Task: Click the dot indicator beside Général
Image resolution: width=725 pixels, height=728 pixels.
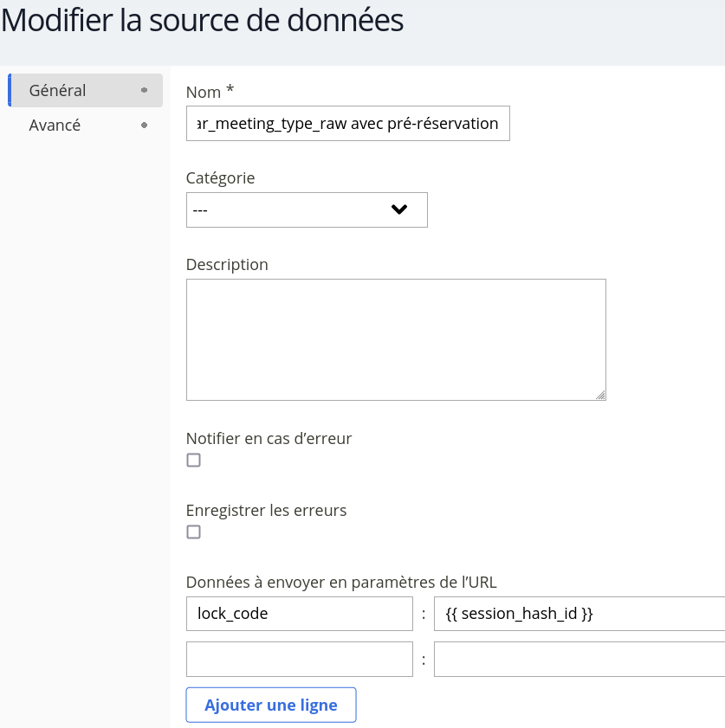Action: click(x=144, y=90)
